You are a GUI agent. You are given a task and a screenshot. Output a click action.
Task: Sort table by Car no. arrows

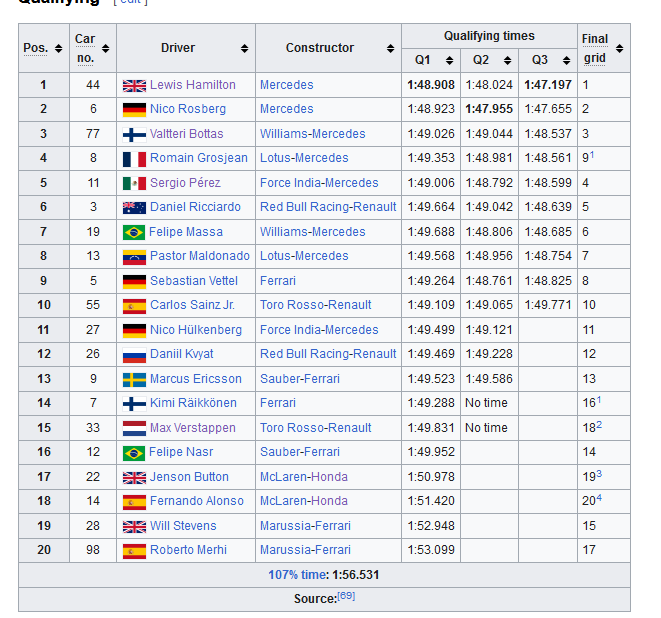click(x=105, y=48)
